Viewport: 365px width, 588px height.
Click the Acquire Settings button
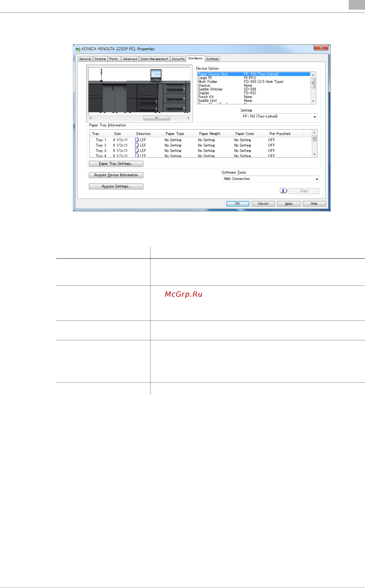(116, 186)
